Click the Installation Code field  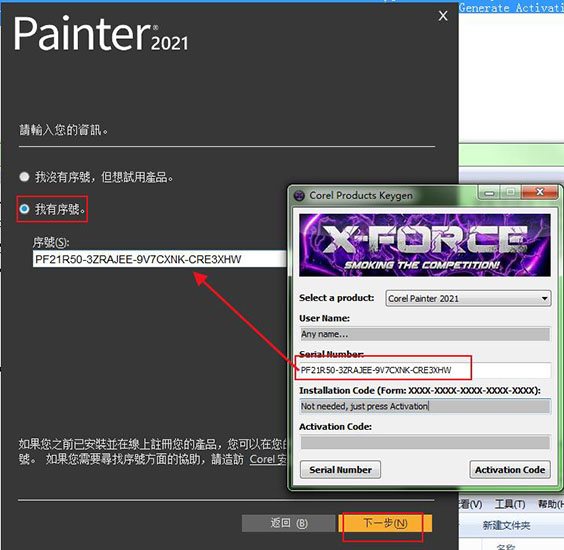pyautogui.click(x=425, y=406)
